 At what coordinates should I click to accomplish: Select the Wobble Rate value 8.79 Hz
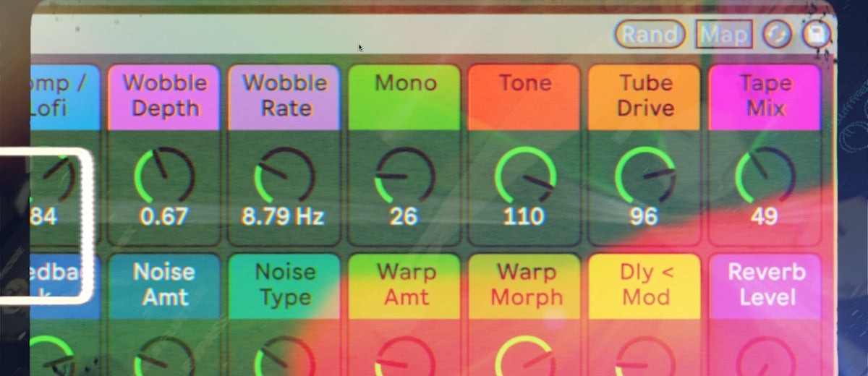[x=284, y=216]
